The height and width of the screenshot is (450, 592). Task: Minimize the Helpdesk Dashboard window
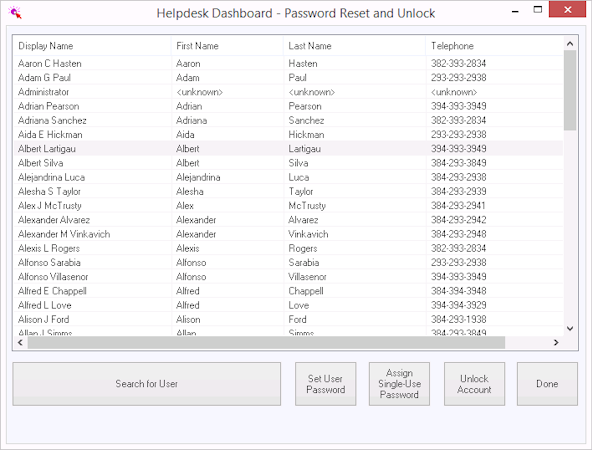[515, 11]
